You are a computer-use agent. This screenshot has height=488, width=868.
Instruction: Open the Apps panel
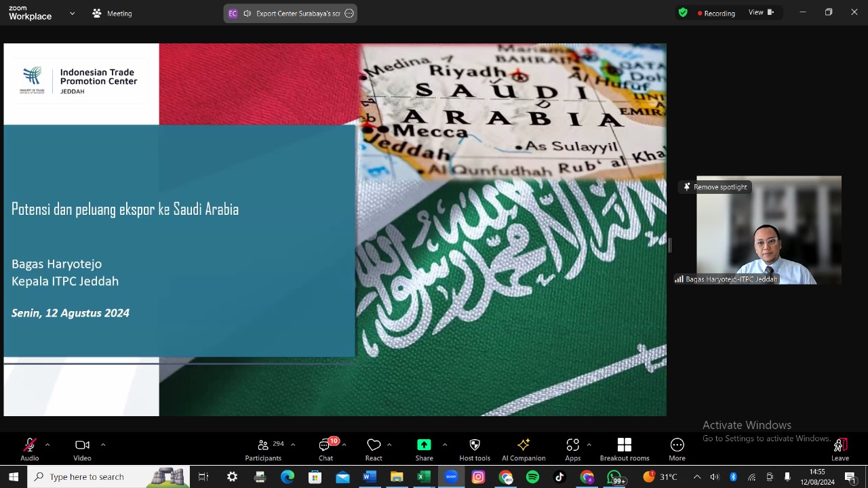point(573,449)
